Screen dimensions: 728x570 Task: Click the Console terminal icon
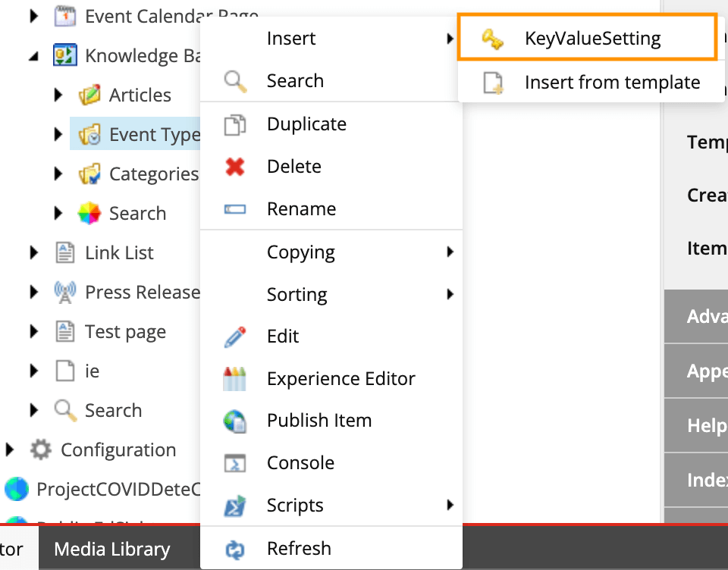click(235, 463)
